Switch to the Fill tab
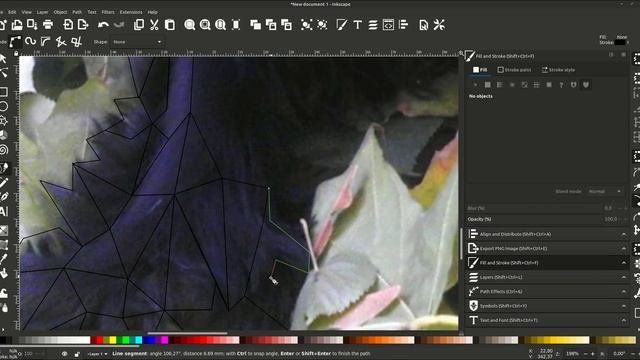The image size is (640, 360). (480, 70)
